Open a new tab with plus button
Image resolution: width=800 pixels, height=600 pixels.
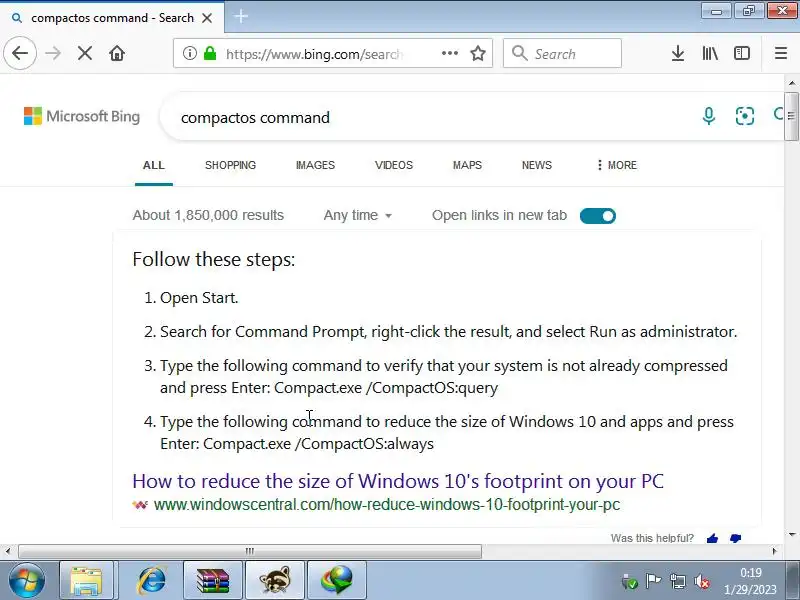pos(241,17)
